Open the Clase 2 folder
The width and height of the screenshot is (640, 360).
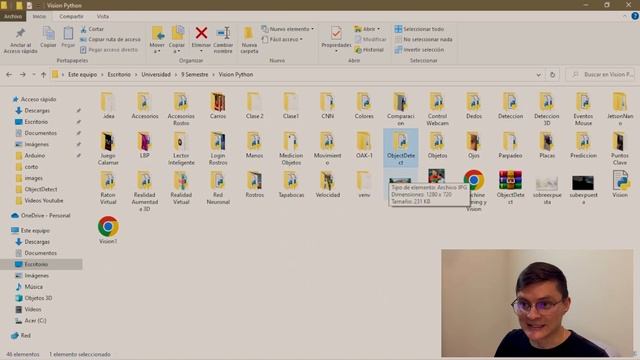[x=254, y=105]
